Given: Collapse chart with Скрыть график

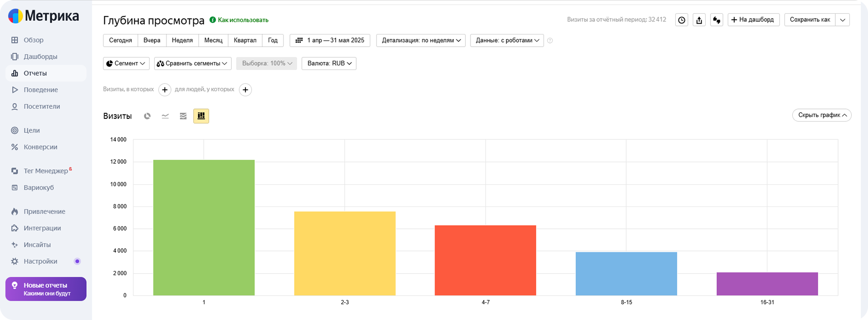Looking at the screenshot, I should click(822, 115).
